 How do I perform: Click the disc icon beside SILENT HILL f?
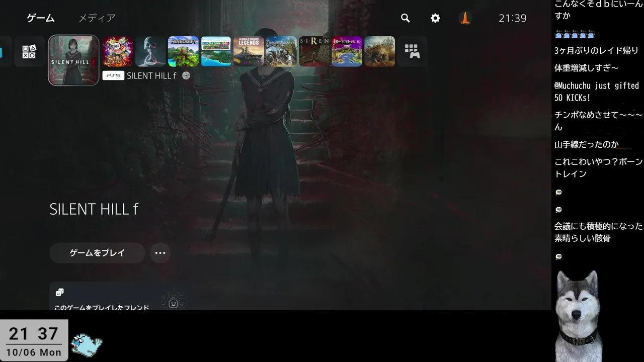[186, 75]
